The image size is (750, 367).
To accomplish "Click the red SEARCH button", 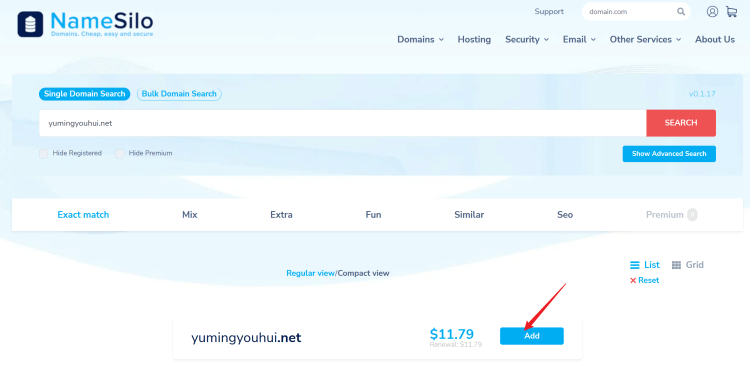I will pyautogui.click(x=681, y=123).
